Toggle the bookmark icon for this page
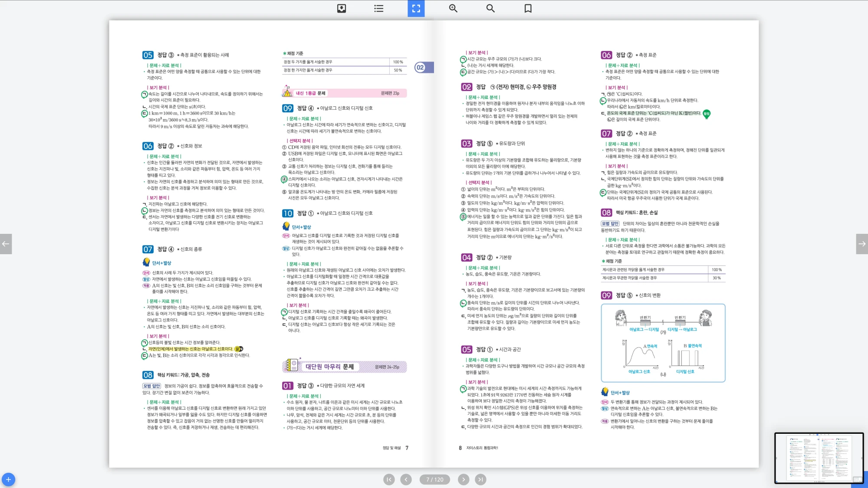 tap(528, 8)
